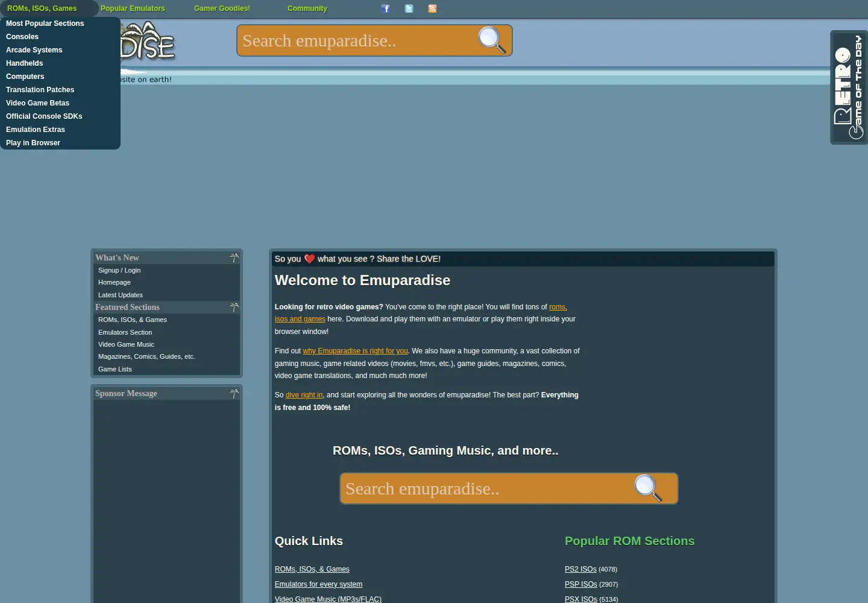The height and width of the screenshot is (603, 868).
Task: Open Magazines, Comics, Guides, etc. link
Action: [x=146, y=356]
